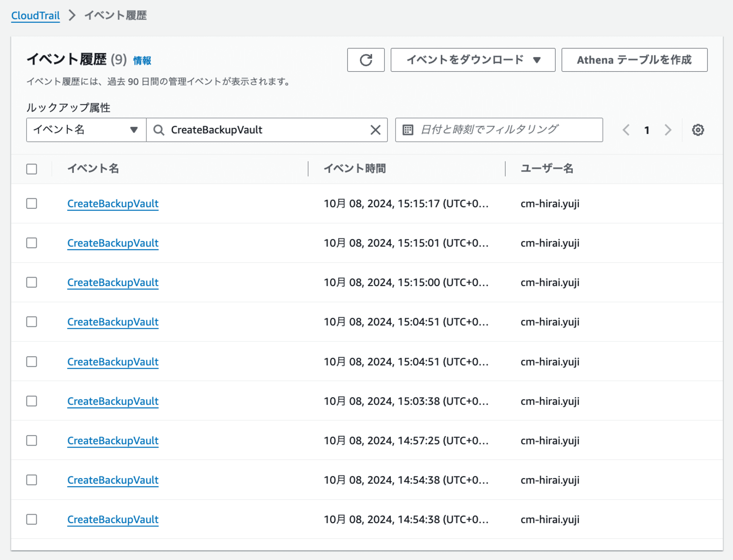Click the イベント履歴 breadcrumb text
Screen dimensions: 733x560
point(115,15)
